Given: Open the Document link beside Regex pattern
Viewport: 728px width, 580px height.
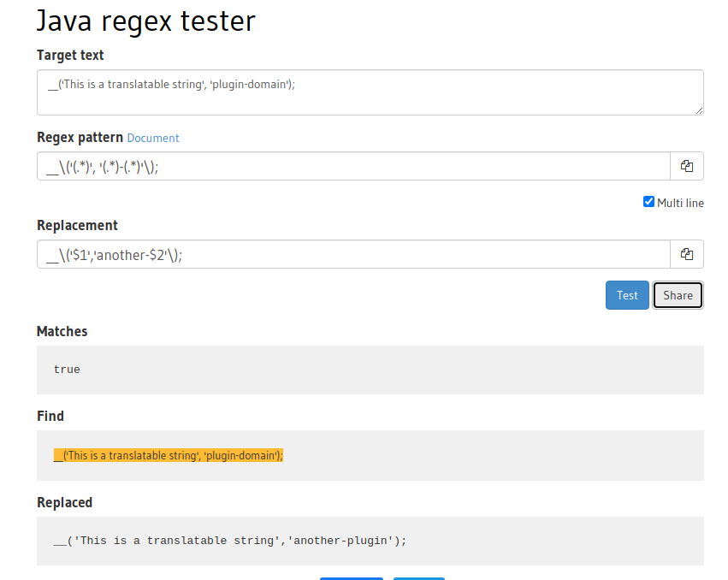Looking at the screenshot, I should (x=153, y=138).
